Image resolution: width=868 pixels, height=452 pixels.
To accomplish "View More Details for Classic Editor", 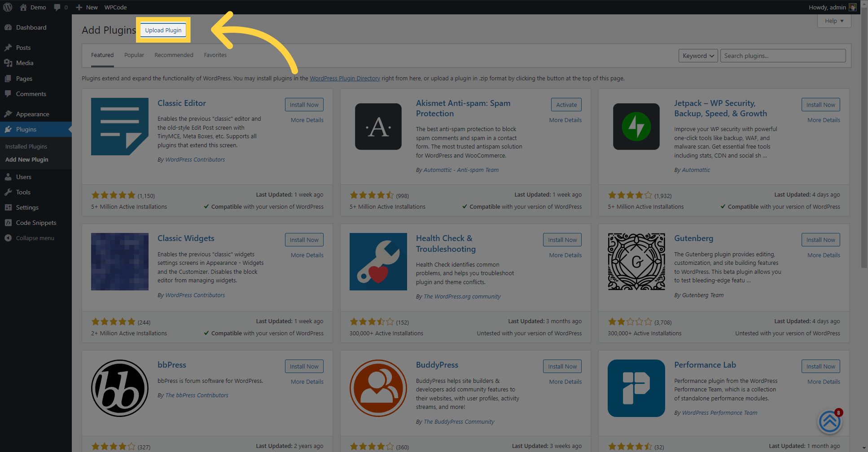I will pyautogui.click(x=307, y=120).
